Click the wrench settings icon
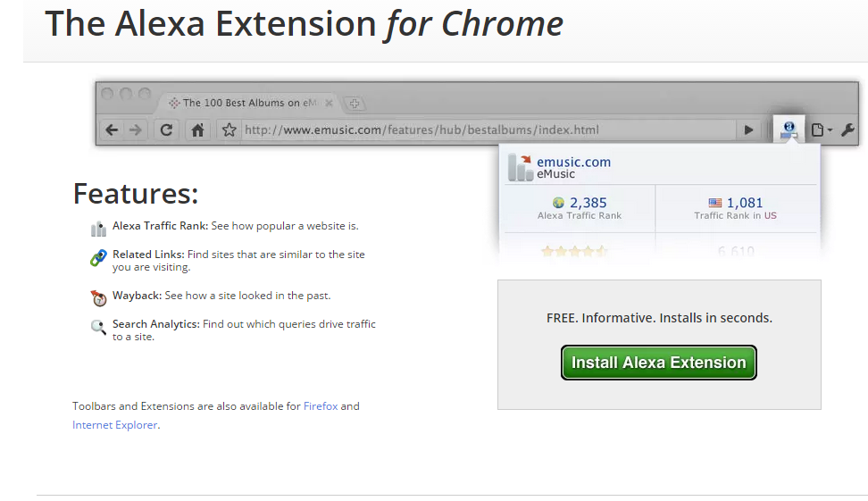868x501 pixels. click(x=847, y=129)
